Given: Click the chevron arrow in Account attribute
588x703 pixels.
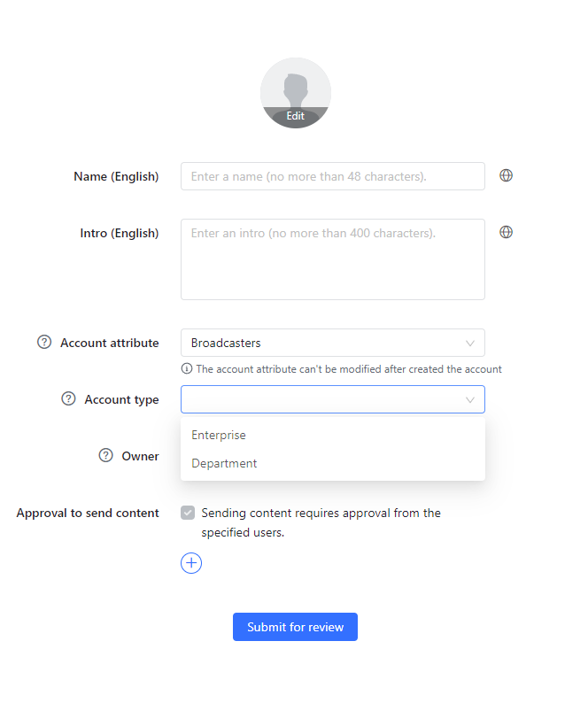Looking at the screenshot, I should tap(470, 343).
